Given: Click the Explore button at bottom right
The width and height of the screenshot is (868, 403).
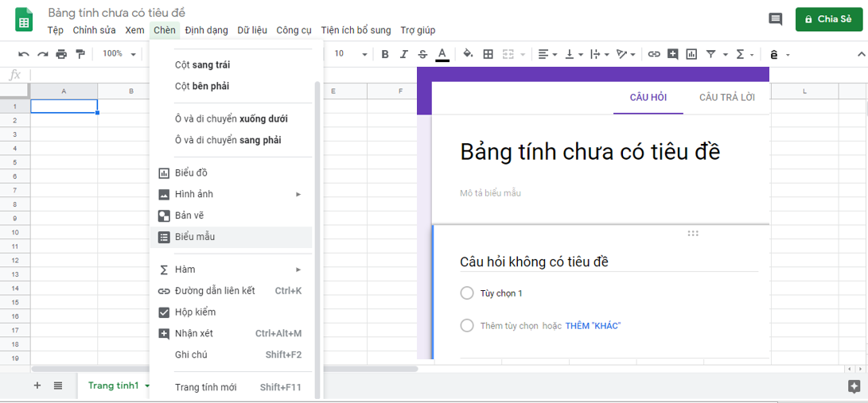Looking at the screenshot, I should [854, 387].
